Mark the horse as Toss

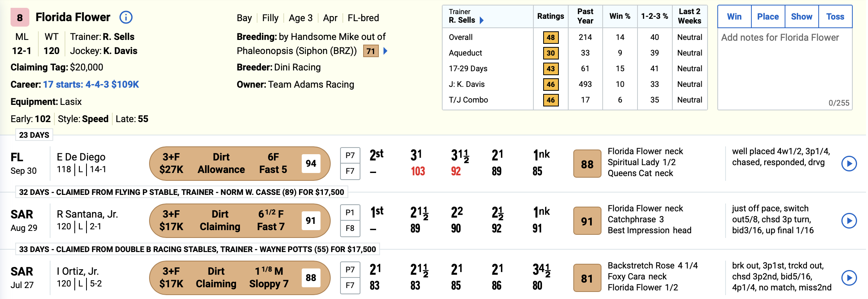[835, 16]
